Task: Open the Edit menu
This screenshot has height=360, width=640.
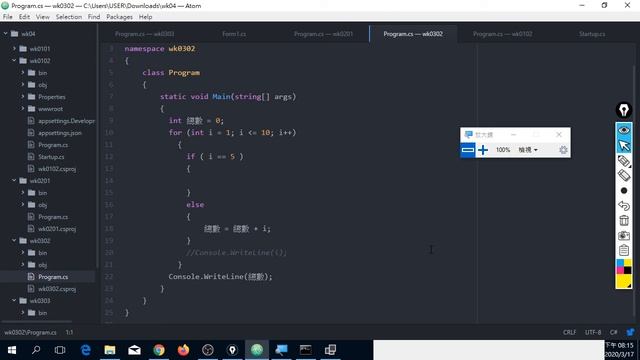Action: click(24, 17)
